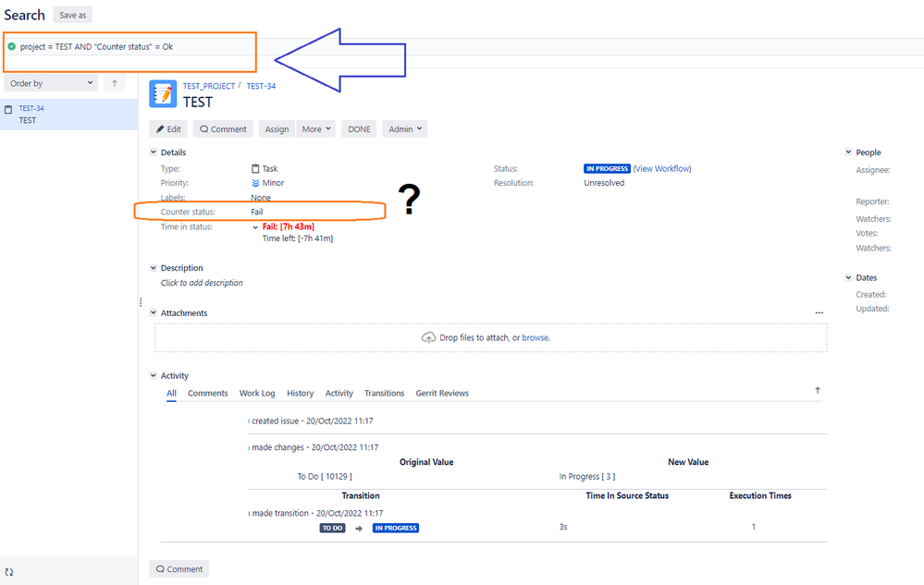Click the Unresolved resolution value

click(x=604, y=183)
